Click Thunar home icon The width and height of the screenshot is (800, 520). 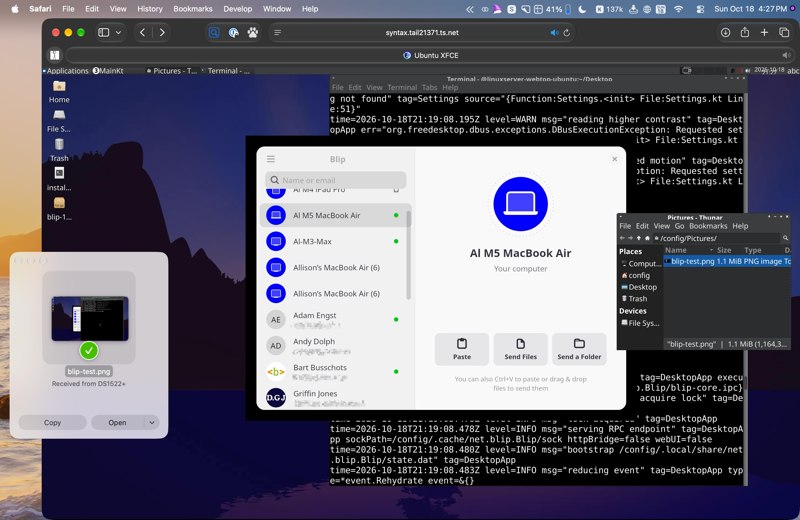pos(647,238)
